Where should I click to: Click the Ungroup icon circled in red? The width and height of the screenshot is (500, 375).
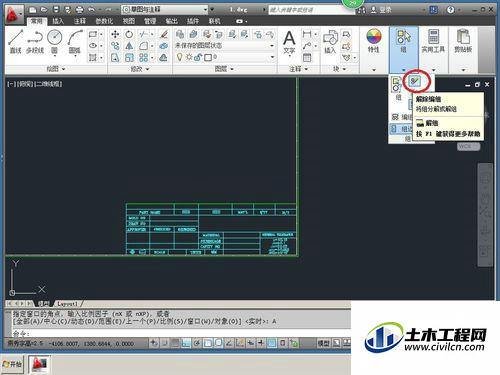tap(416, 81)
